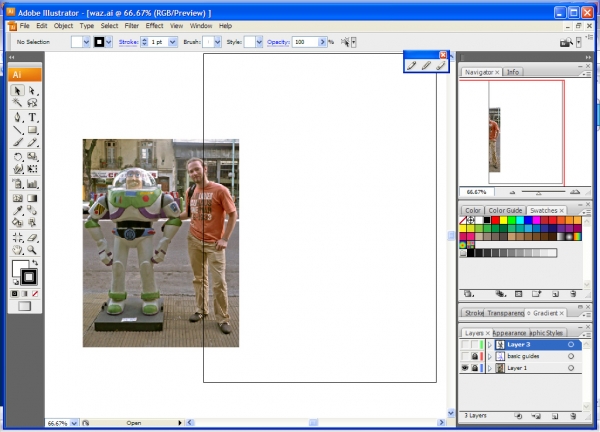Unlock Layer 1 padlock
600x432 pixels.
pos(474,368)
